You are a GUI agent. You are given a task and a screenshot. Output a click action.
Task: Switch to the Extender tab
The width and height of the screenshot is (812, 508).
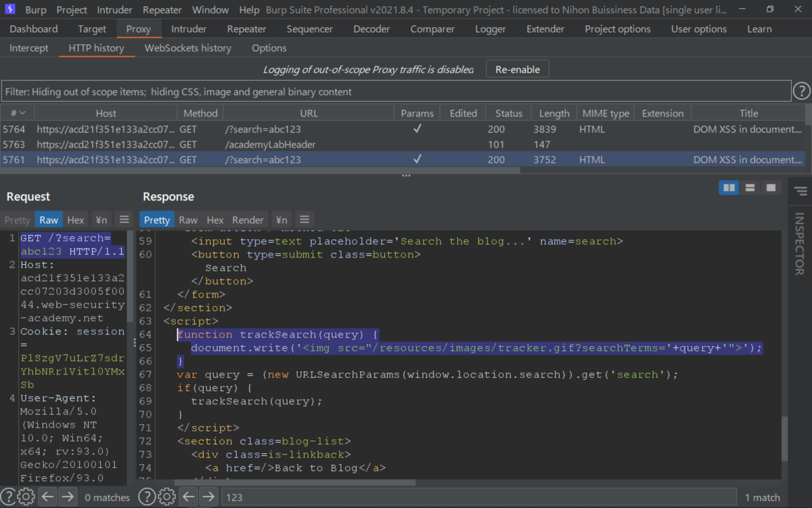click(545, 29)
